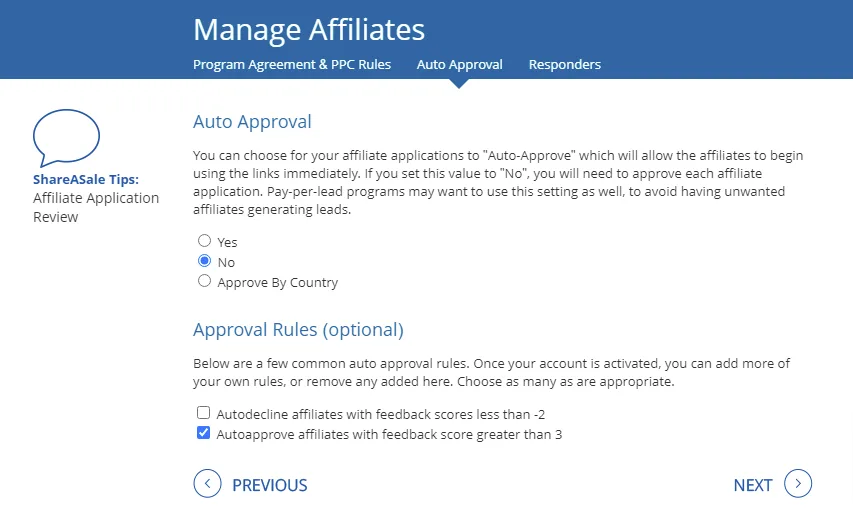
Task: Click the 'Approve By Country' label text
Action: [277, 282]
